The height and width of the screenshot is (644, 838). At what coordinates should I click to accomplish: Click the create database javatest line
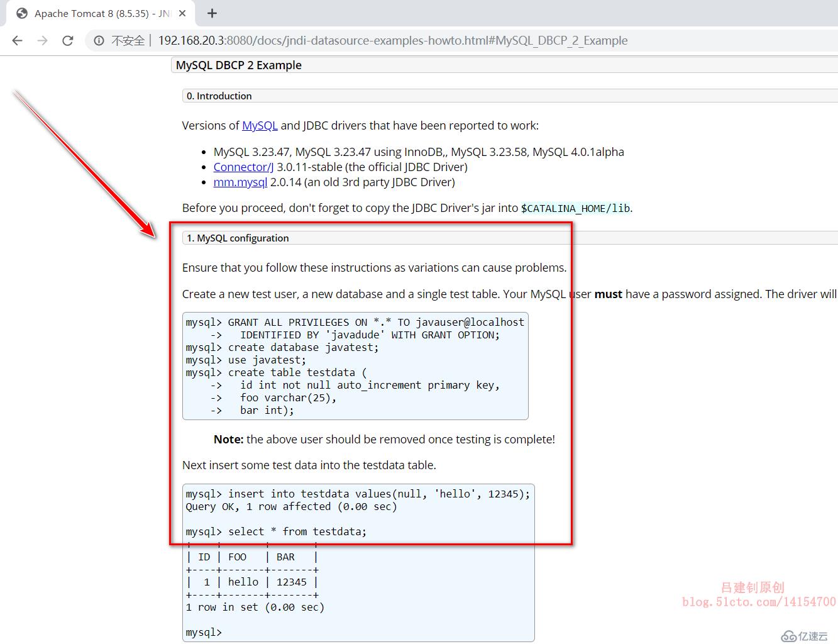tap(282, 347)
